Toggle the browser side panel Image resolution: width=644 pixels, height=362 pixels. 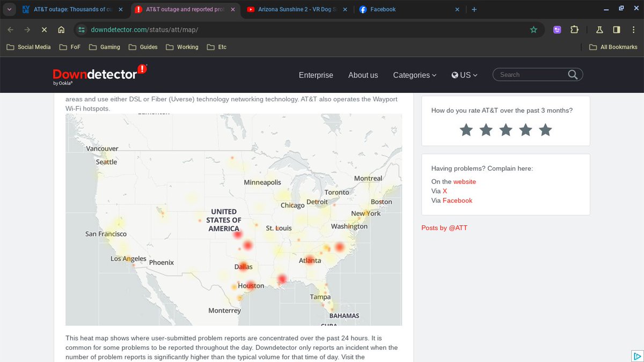click(617, 29)
